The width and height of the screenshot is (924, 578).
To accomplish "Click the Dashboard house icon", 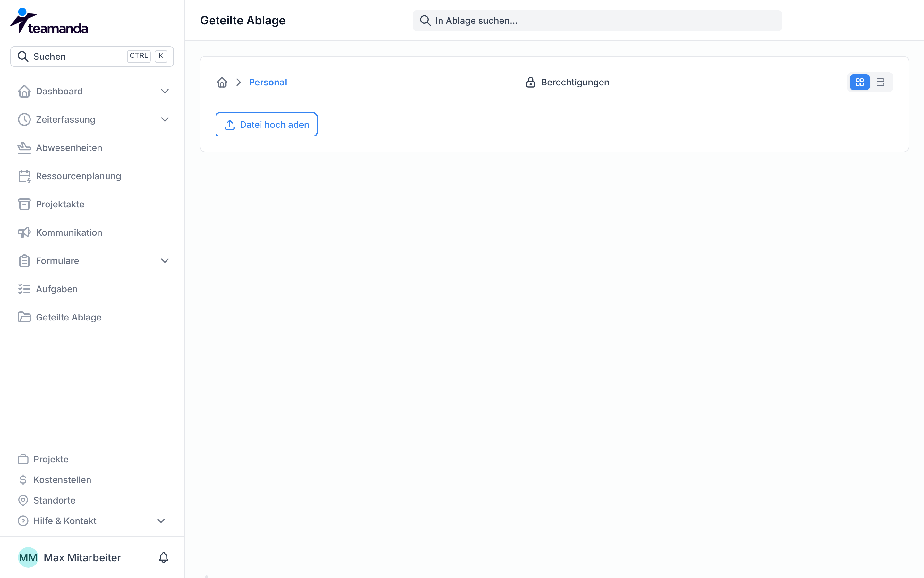I will point(24,92).
